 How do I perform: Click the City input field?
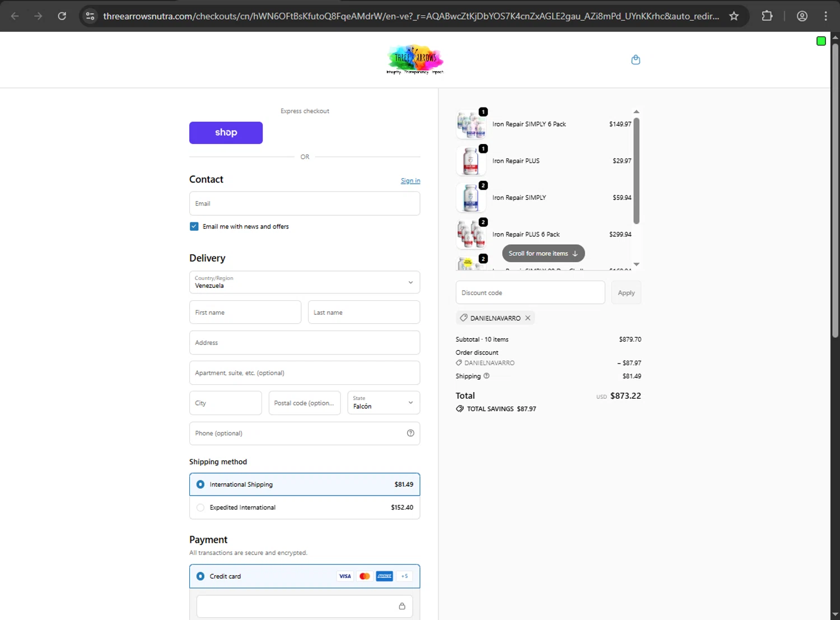click(x=226, y=403)
